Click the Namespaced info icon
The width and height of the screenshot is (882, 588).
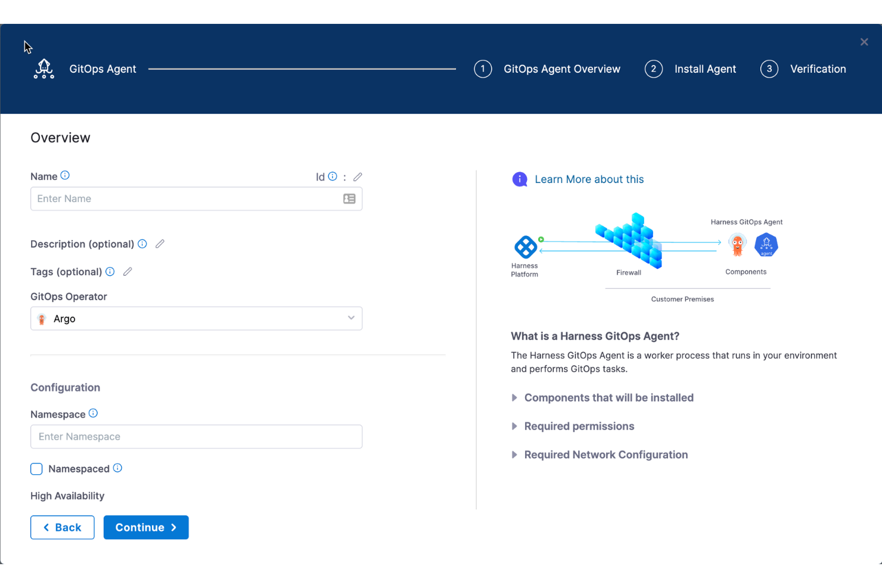pos(117,468)
